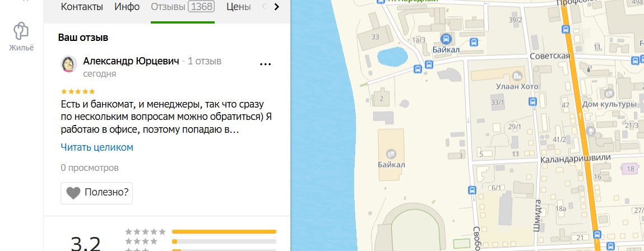The width and height of the screenshot is (644, 251).
Task: Click the 'сегодня' date label
Action: pyautogui.click(x=99, y=74)
